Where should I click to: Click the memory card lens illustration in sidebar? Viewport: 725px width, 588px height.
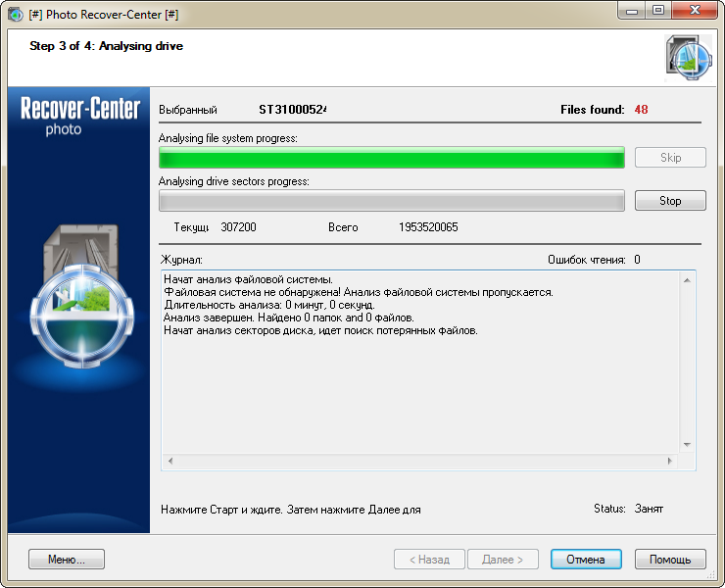pyautogui.click(x=82, y=298)
